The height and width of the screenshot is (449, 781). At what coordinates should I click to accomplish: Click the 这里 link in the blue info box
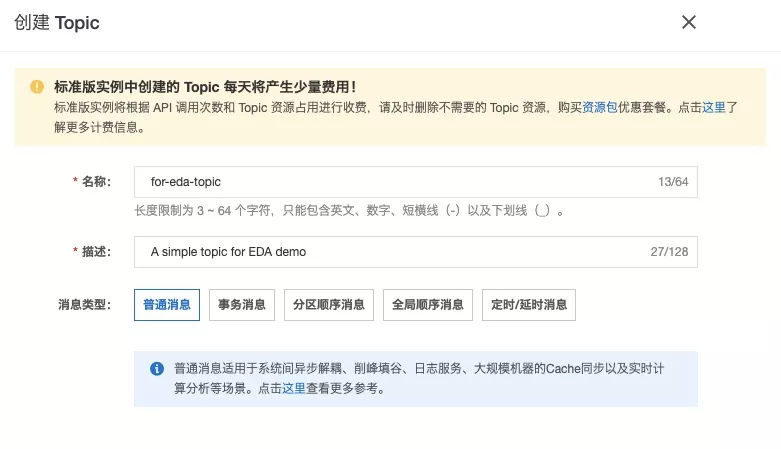(293, 388)
